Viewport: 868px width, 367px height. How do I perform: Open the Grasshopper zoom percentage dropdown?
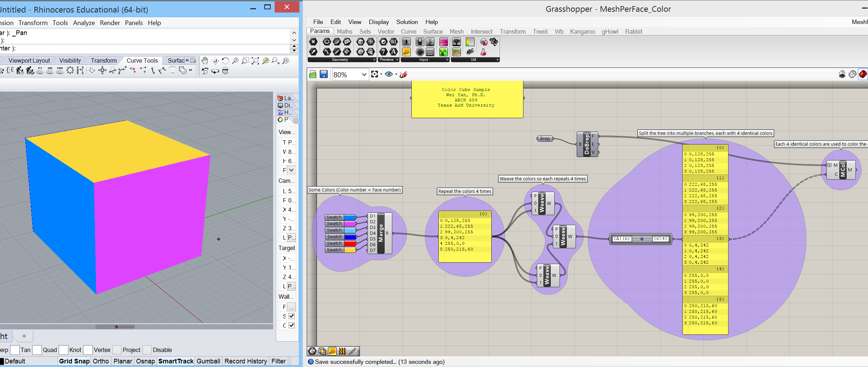(364, 74)
